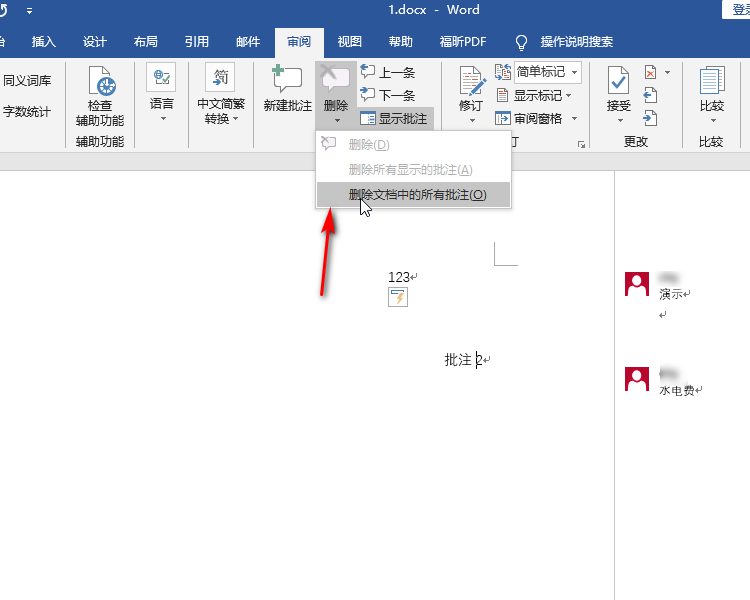Click the Compare (比较) documents icon
The width and height of the screenshot is (750, 600).
[712, 80]
